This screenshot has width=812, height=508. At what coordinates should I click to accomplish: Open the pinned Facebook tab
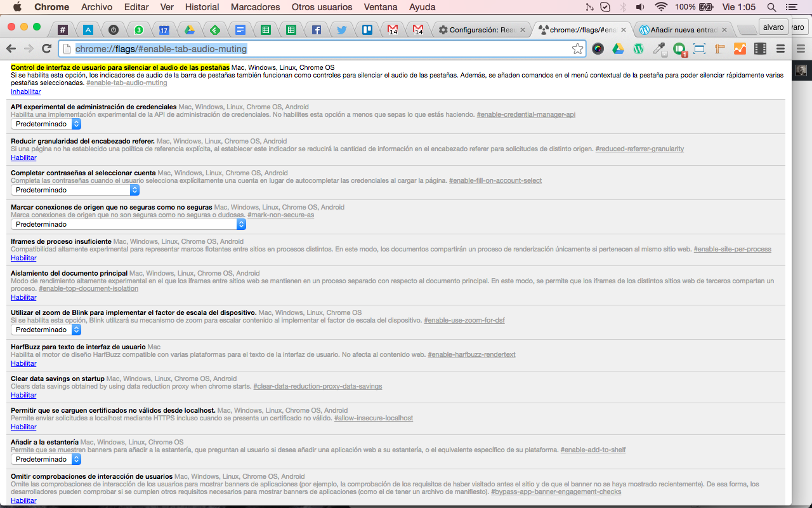pyautogui.click(x=316, y=30)
